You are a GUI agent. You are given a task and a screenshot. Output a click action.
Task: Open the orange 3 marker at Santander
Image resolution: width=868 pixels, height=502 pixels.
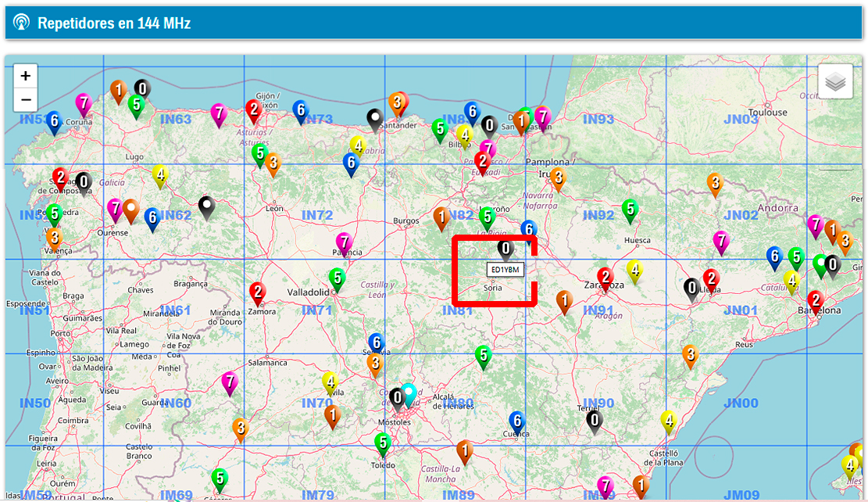pos(396,104)
